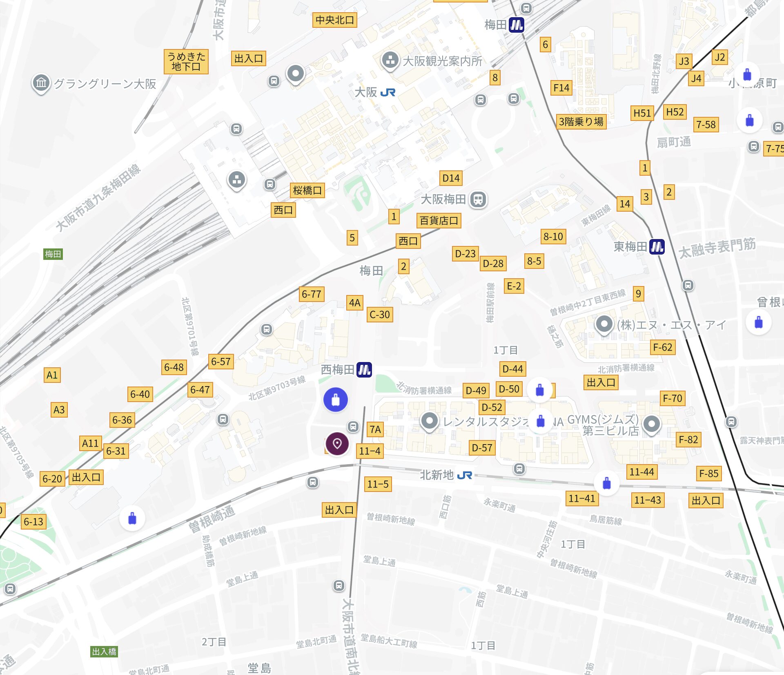
Task: Select the 東梅田 metro station icon
Action: pyautogui.click(x=657, y=247)
